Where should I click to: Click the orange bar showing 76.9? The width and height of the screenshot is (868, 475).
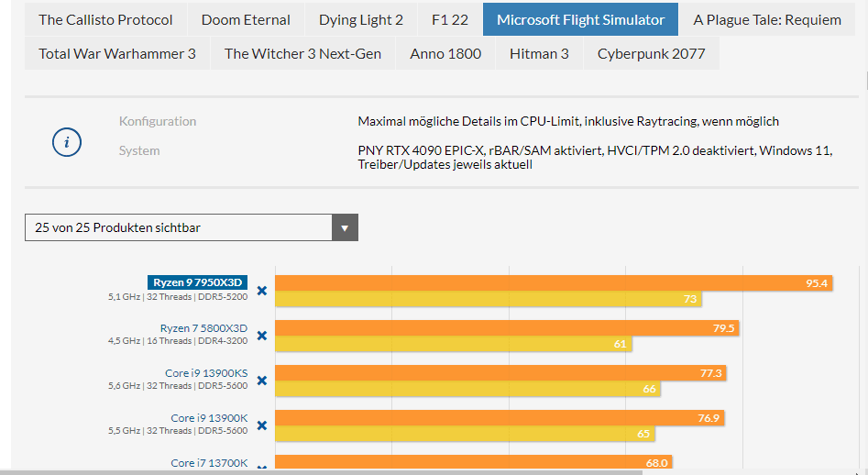tap(500, 417)
